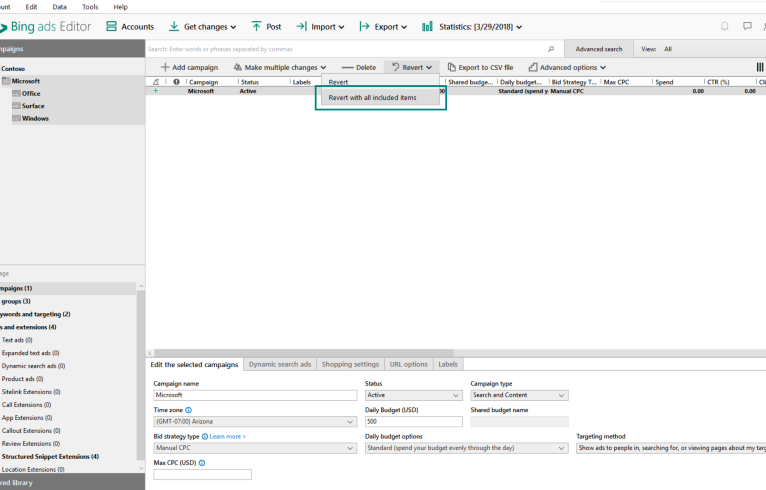Switch to the Shopping settings tab
Image resolution: width=766 pixels, height=490 pixels.
[350, 364]
